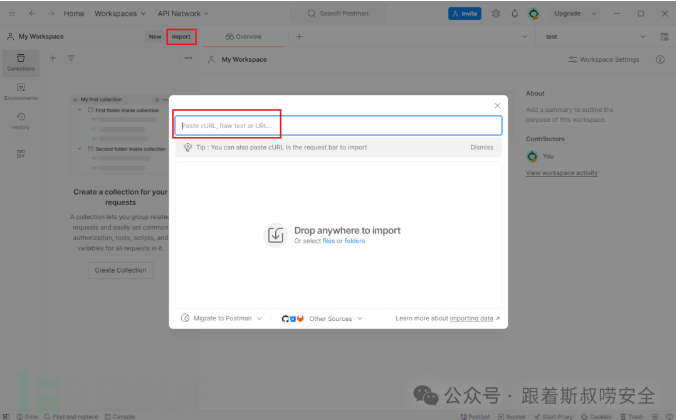Click the My Workspace title in sidebar
This screenshot has width=676, height=420.
pos(41,37)
